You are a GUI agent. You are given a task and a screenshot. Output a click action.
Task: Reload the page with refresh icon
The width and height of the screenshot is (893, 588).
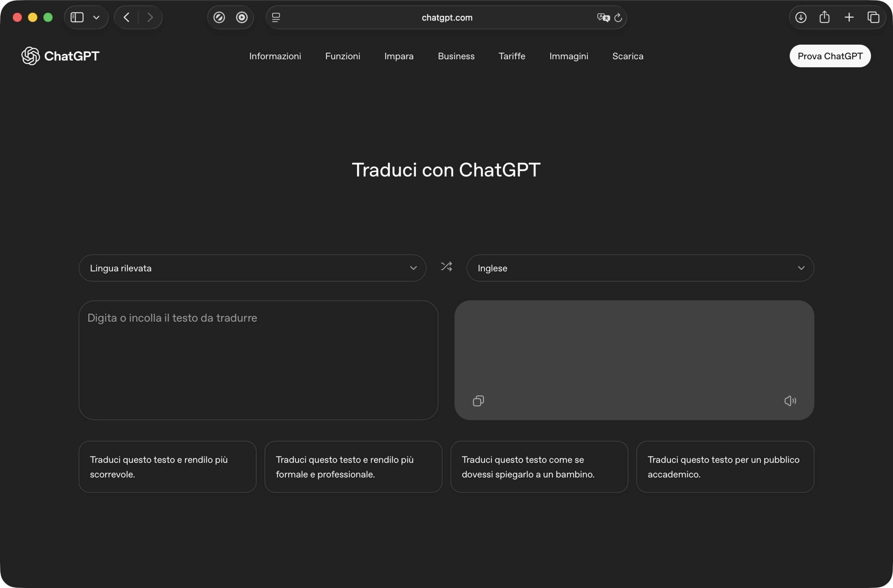pos(618,17)
